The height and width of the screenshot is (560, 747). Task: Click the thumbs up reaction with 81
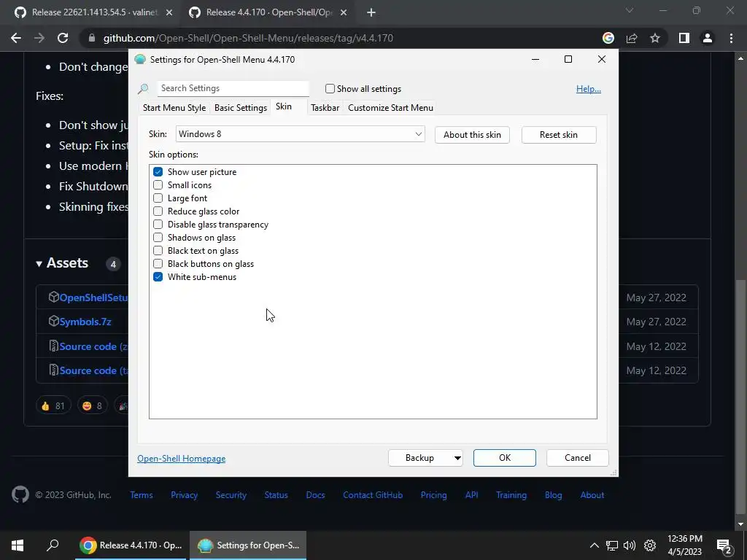[x=53, y=405]
